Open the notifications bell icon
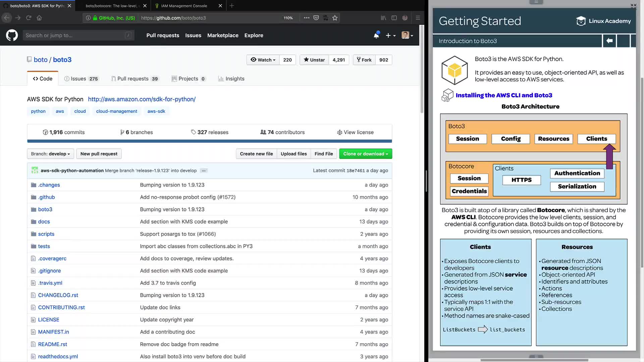This screenshot has height=362, width=644. pyautogui.click(x=376, y=35)
